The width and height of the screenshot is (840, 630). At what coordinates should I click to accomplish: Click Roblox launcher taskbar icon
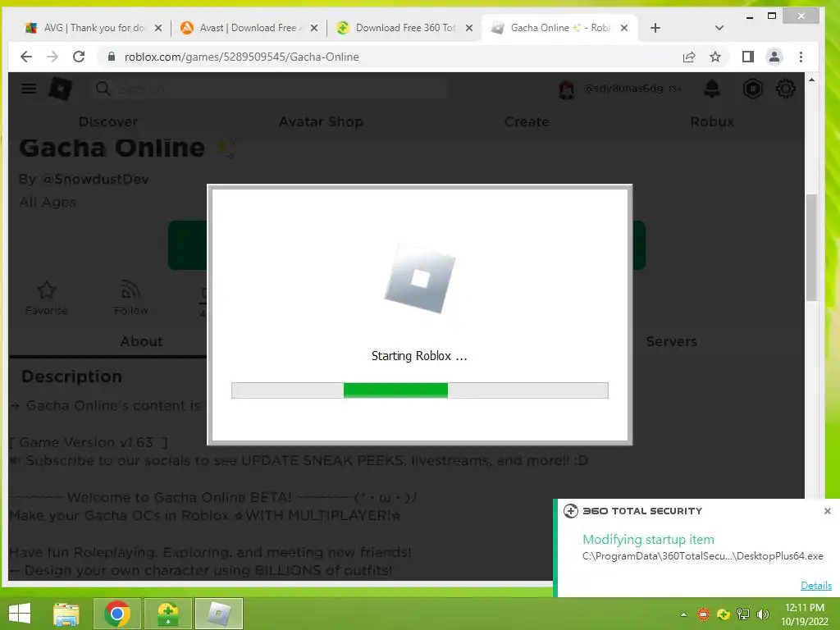(218, 614)
